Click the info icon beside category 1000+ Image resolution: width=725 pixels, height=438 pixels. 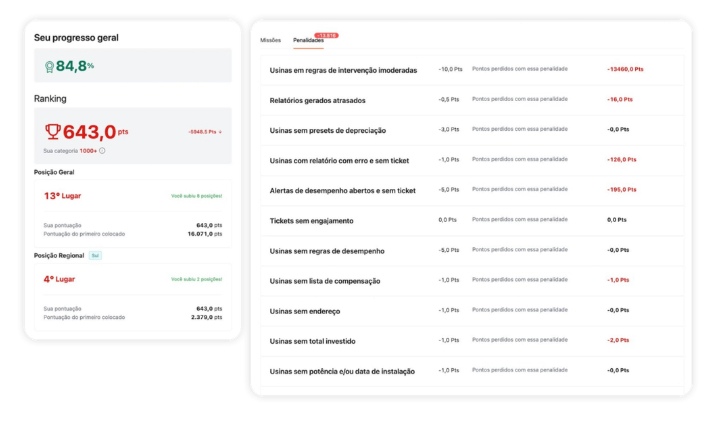102,151
